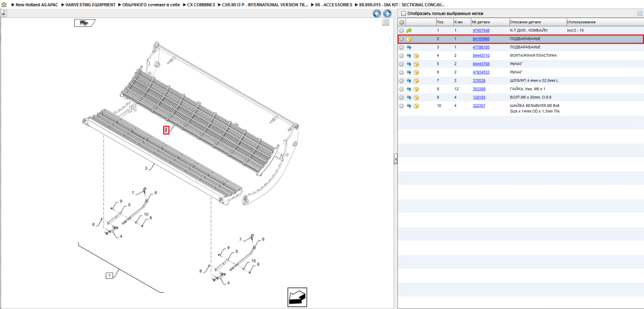Click the green arrow icon for part 47457048
The image size is (644, 309).
pos(409,31)
